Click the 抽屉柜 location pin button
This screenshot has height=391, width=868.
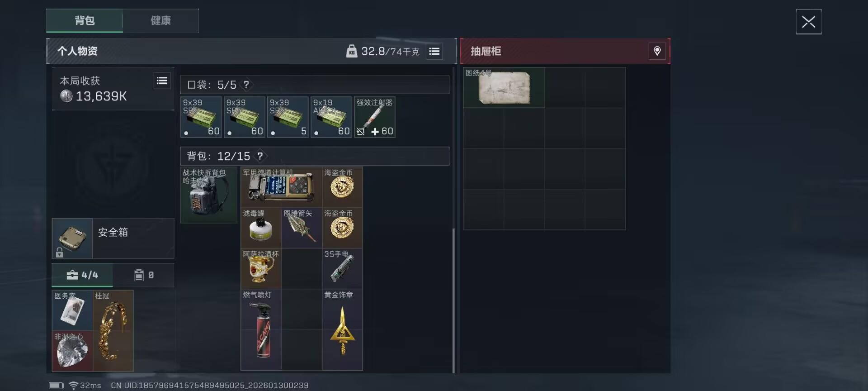click(x=657, y=51)
